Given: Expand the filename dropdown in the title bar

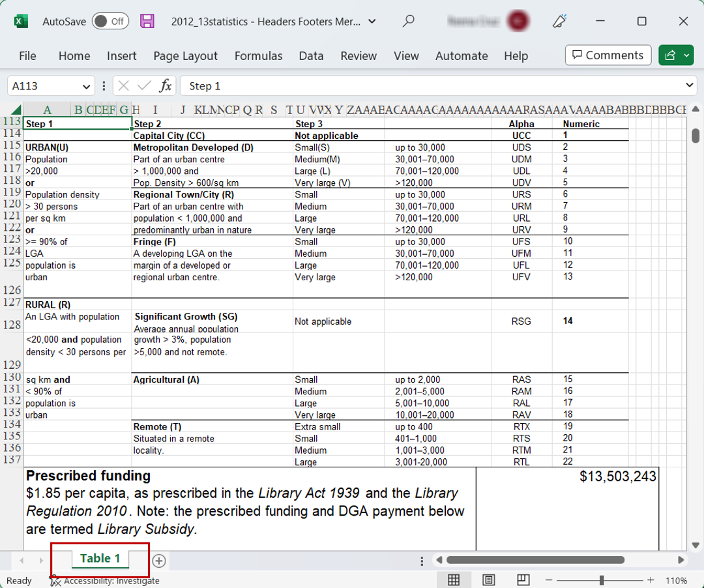Looking at the screenshot, I should point(372,21).
